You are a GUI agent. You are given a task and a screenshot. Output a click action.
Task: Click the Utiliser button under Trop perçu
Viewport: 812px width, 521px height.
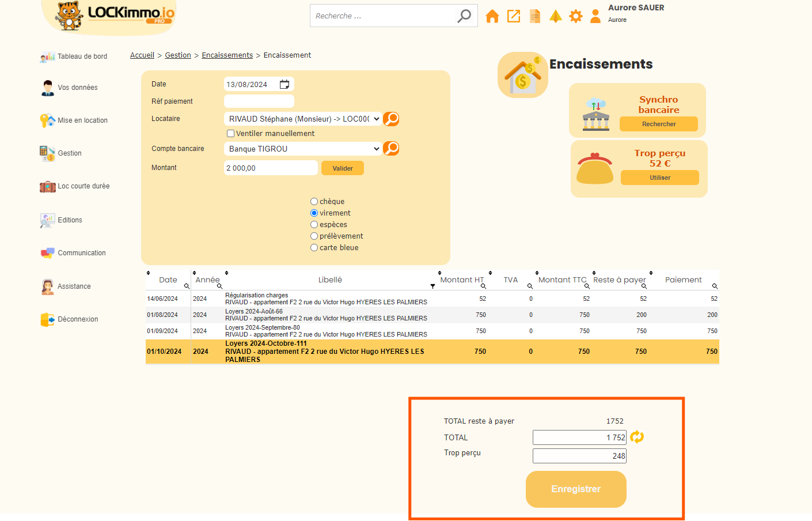coord(659,178)
